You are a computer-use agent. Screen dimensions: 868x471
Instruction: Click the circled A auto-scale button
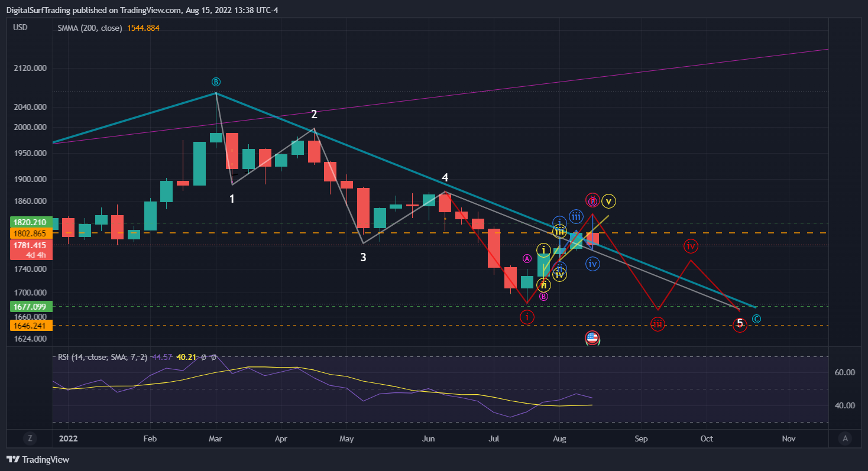(846, 438)
